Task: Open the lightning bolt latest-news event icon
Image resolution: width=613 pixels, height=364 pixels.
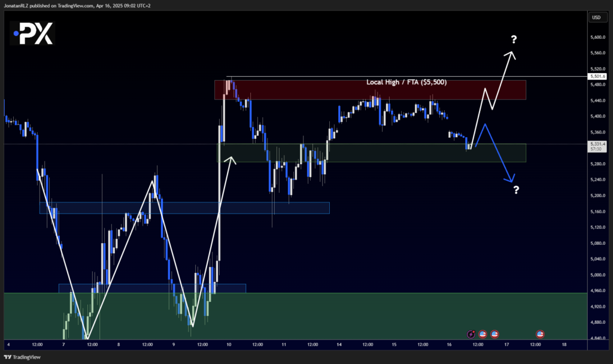Action: [471, 334]
